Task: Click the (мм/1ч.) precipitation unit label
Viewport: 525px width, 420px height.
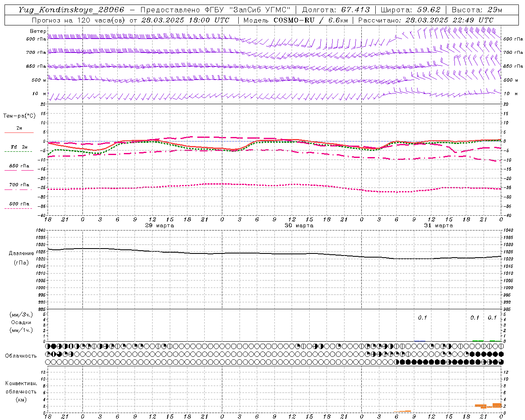Action: coord(21,330)
